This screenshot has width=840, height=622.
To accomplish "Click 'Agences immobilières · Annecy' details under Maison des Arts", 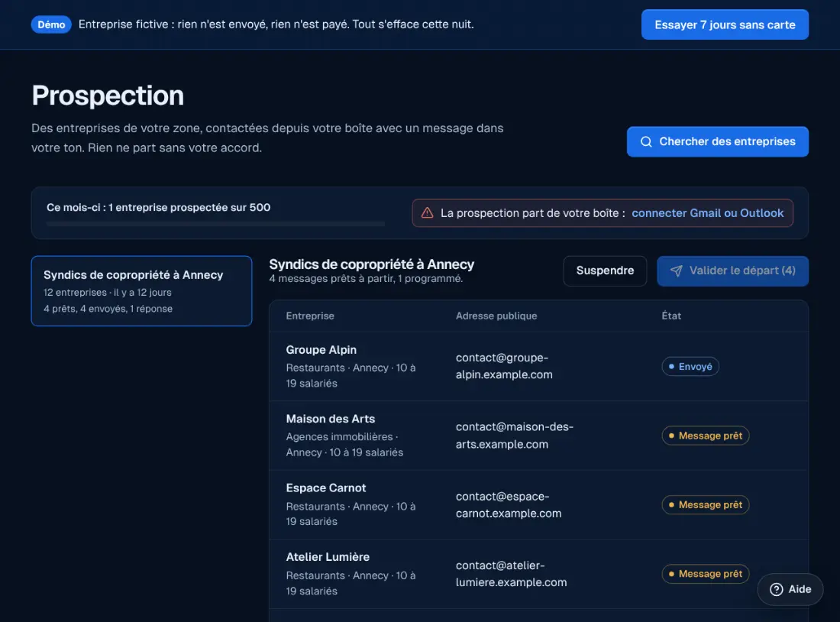I will pyautogui.click(x=344, y=445).
